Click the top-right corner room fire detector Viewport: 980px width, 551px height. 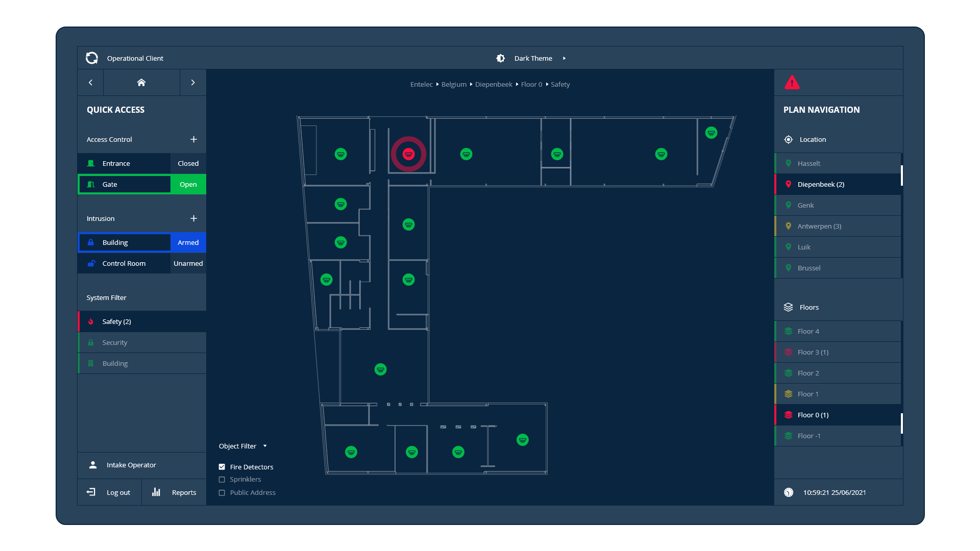711,133
